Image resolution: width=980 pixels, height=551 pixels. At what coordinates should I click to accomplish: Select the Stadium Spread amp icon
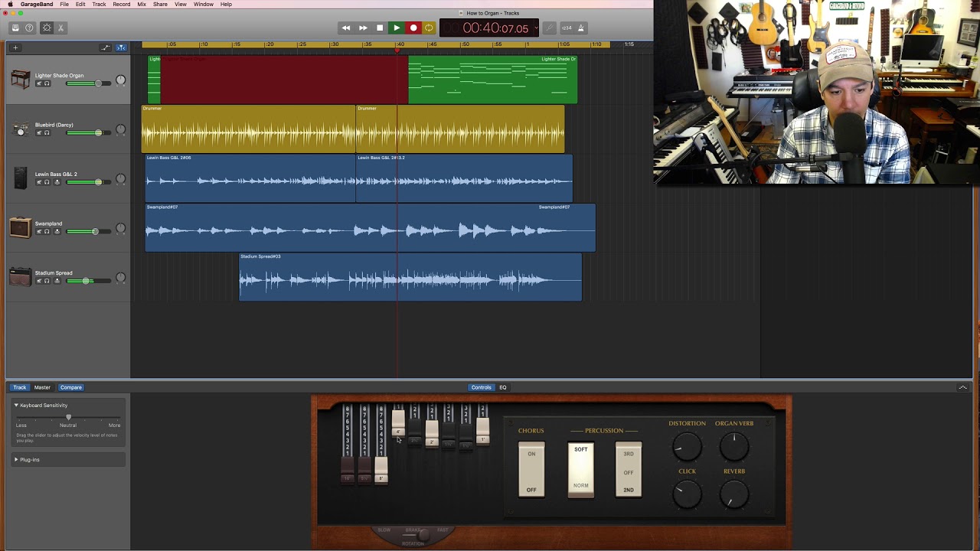pos(21,277)
